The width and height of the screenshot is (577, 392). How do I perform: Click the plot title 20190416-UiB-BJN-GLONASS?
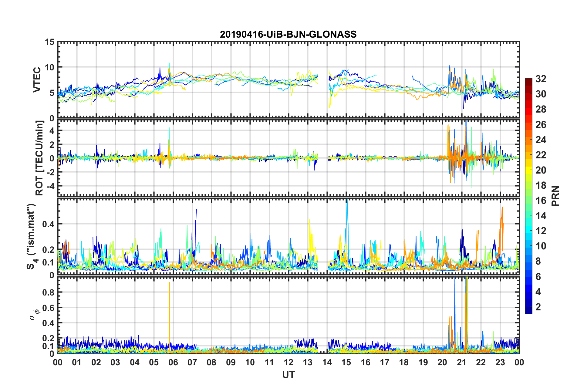click(288, 34)
